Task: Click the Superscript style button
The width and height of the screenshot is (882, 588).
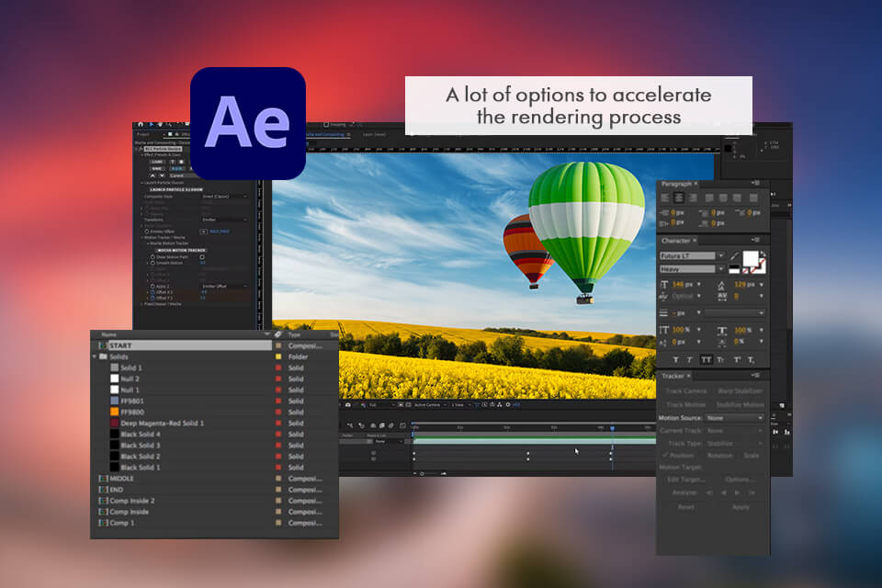Action: coord(736,359)
